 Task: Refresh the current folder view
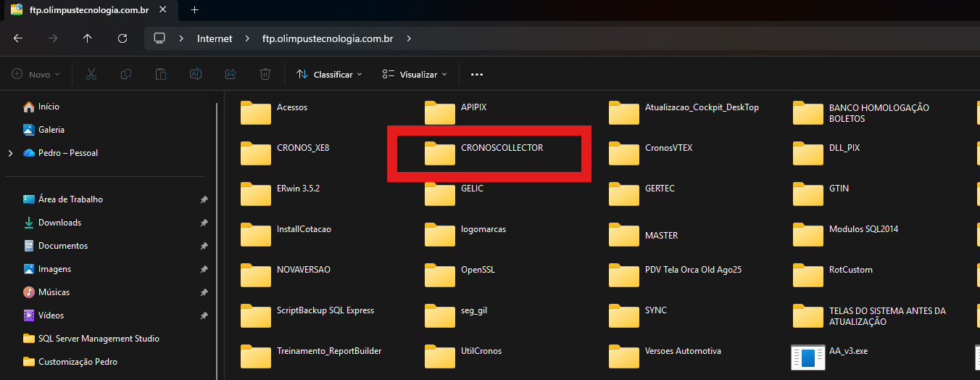tap(122, 38)
